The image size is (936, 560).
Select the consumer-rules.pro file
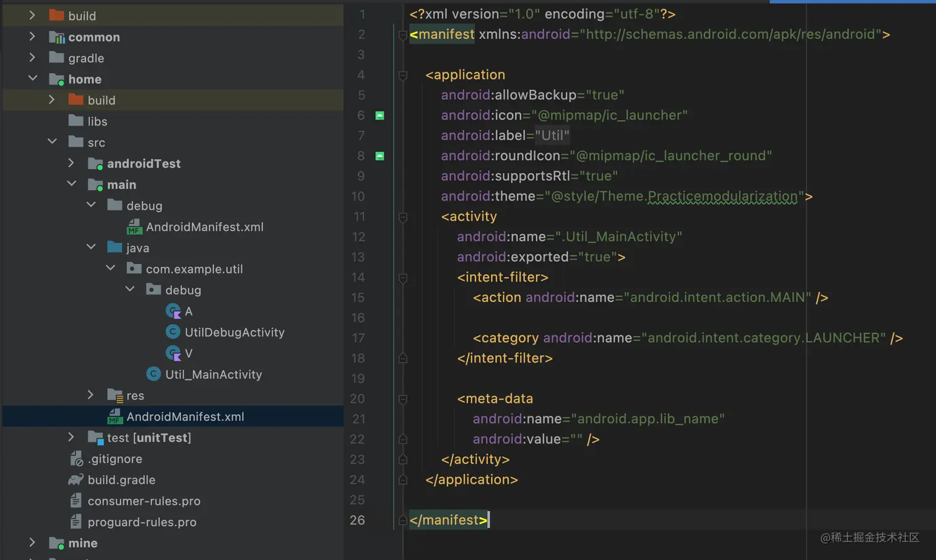click(144, 501)
